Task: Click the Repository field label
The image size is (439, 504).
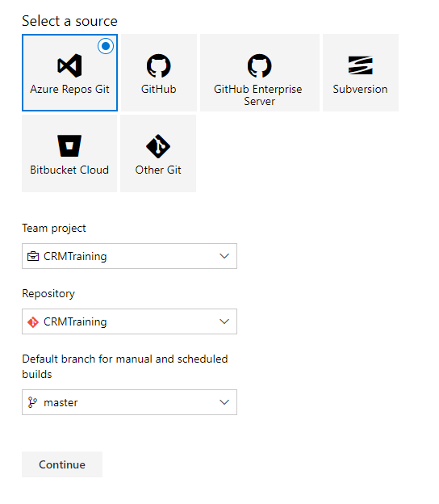Action: point(48,294)
